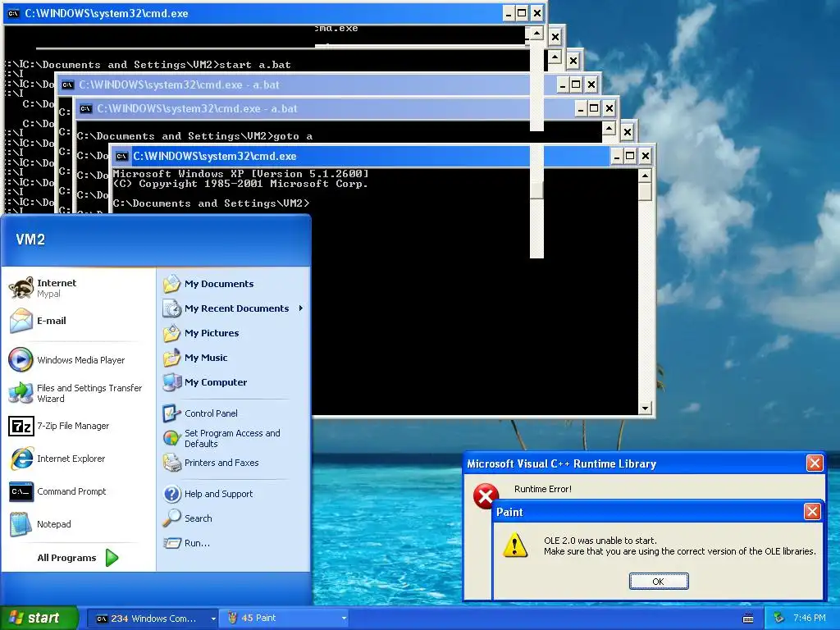840x630 pixels.
Task: Click the network icon in system tray
Action: click(x=778, y=619)
